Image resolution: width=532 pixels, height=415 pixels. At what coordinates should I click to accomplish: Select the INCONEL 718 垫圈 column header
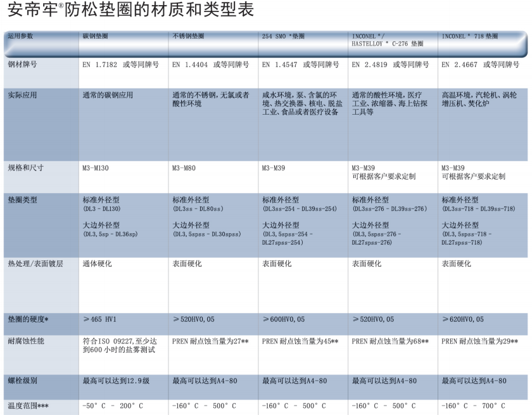click(x=470, y=37)
